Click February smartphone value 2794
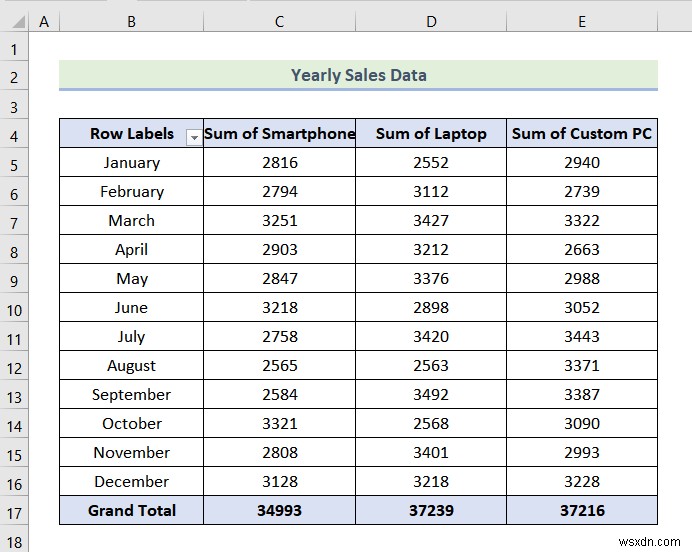This screenshot has height=552, width=692. 279,192
